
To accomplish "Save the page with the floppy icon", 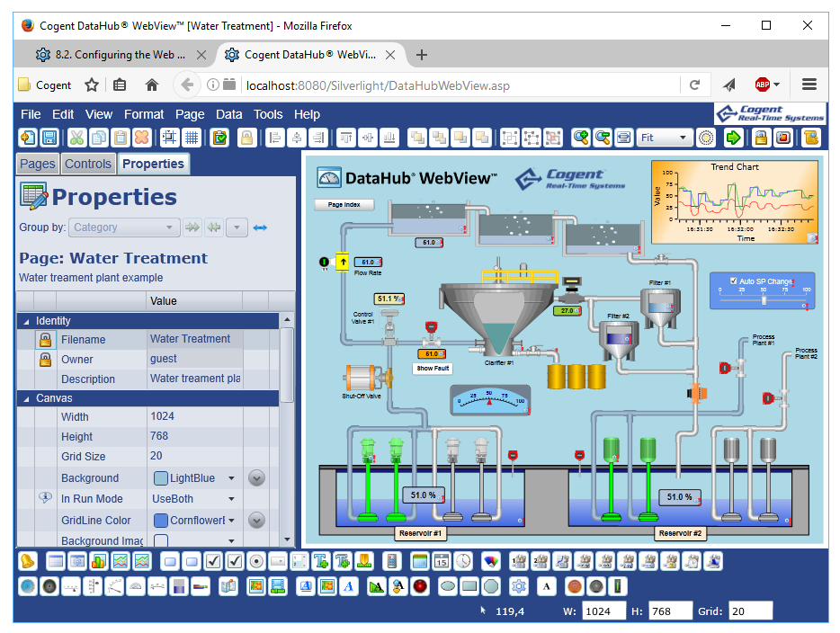I will [49, 138].
